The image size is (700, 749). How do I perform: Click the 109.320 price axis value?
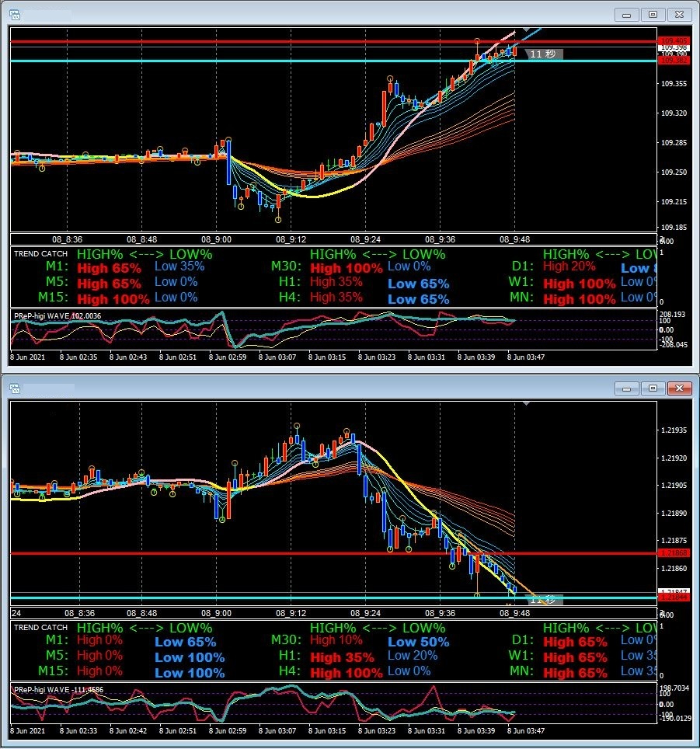[674, 113]
